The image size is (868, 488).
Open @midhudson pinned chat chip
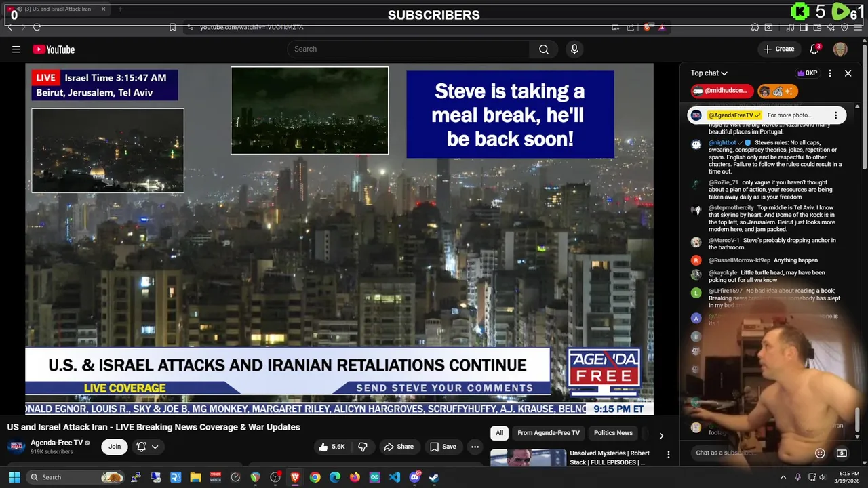tap(722, 91)
